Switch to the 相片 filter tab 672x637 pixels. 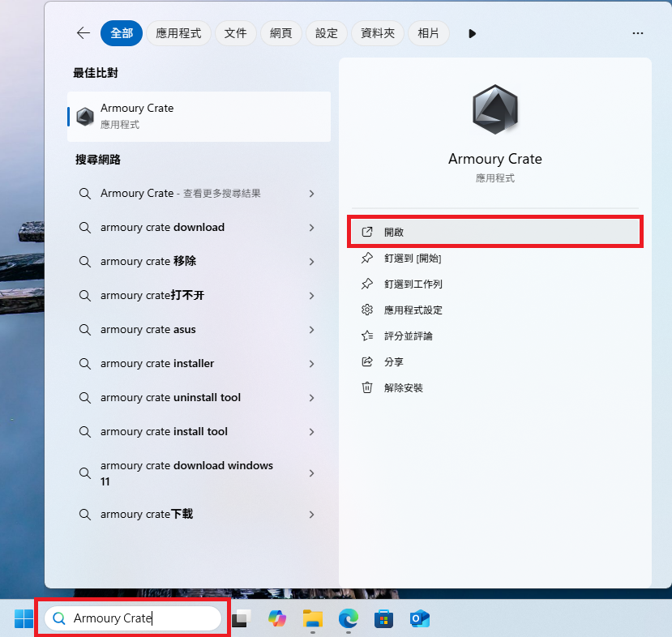(x=428, y=33)
